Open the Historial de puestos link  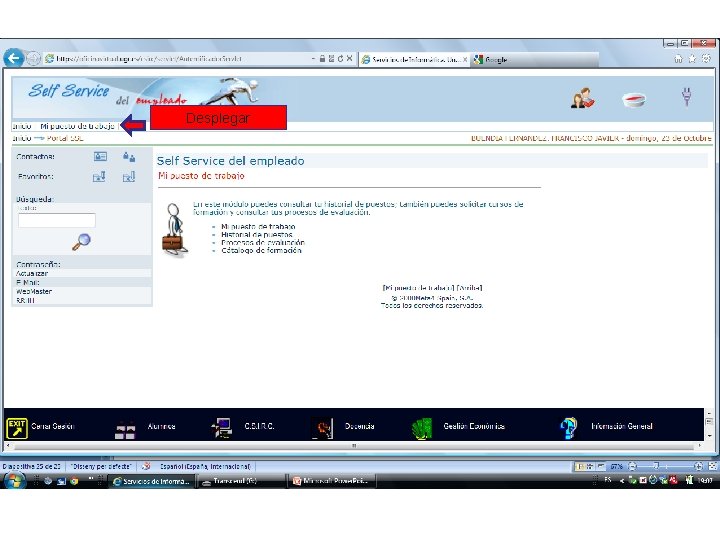pos(257,234)
